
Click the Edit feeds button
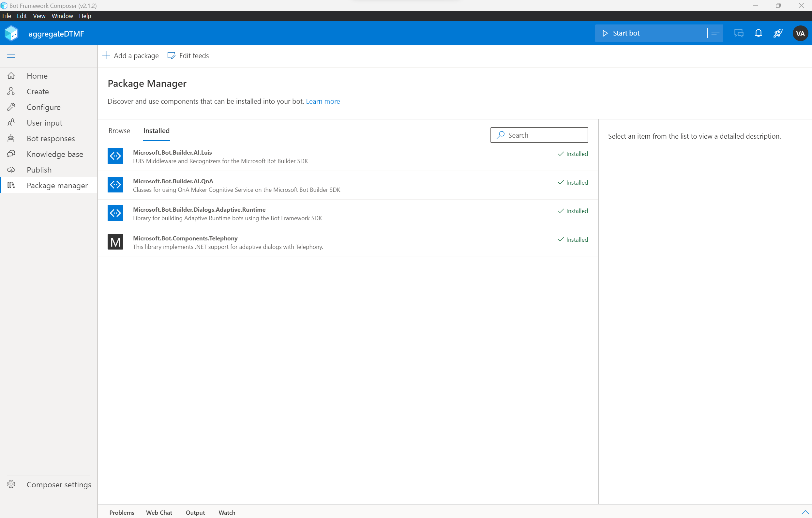(188, 56)
